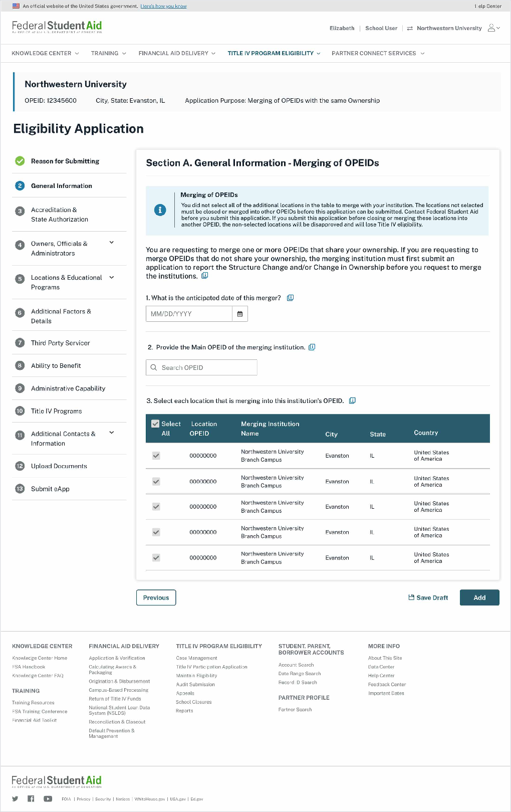The width and height of the screenshot is (511, 812).
Task: Open FSA Handbook footer link
Action: (29, 667)
